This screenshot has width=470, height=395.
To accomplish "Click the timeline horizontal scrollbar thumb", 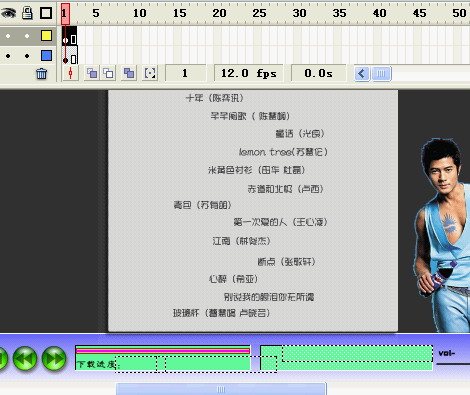I will pyautogui.click(x=381, y=73).
